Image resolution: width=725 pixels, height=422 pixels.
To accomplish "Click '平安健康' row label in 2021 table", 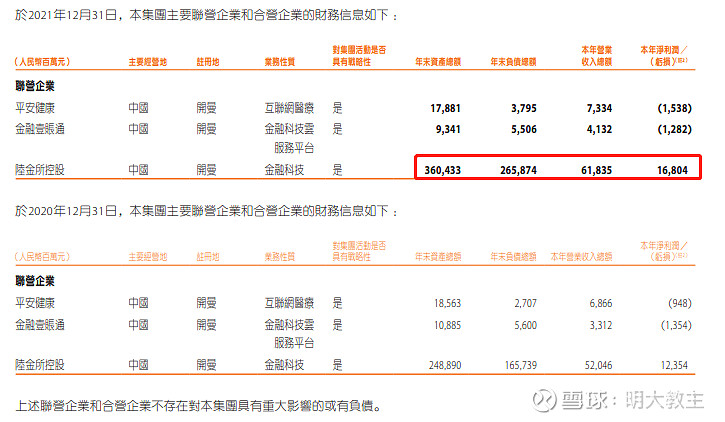I will [x=35, y=108].
